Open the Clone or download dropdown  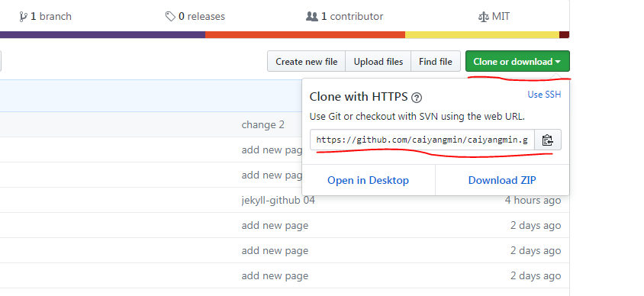517,61
